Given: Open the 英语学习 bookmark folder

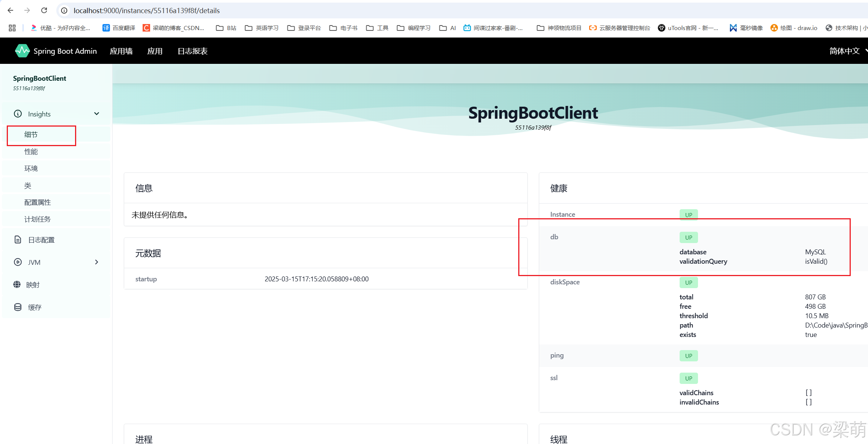Looking at the screenshot, I should click(262, 28).
